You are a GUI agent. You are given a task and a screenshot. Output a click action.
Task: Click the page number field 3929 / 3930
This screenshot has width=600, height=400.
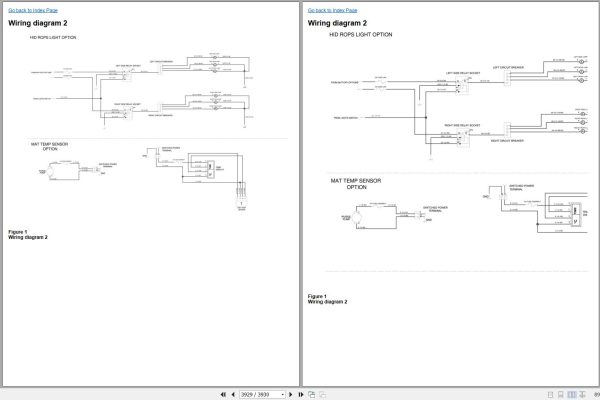pyautogui.click(x=260, y=394)
